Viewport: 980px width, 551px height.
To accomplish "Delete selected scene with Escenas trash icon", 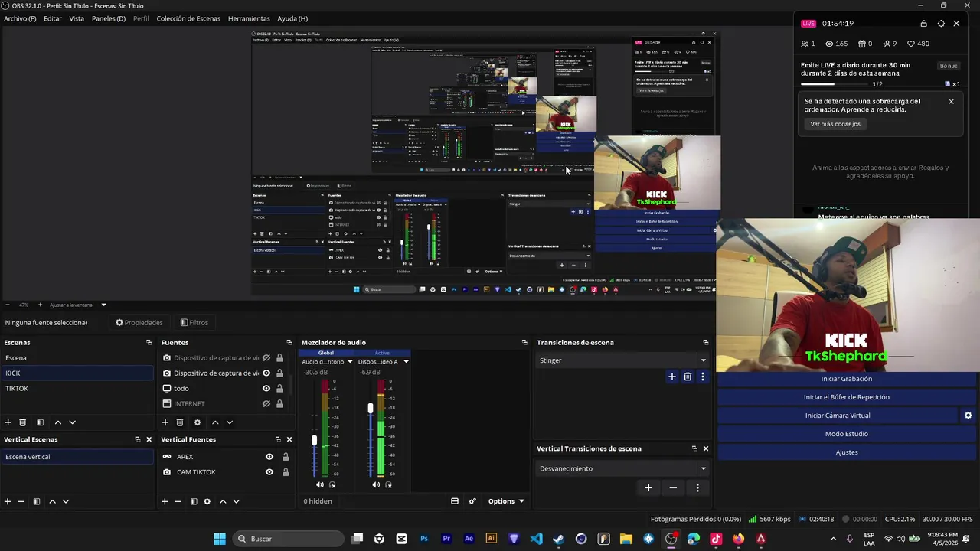I will click(x=23, y=422).
